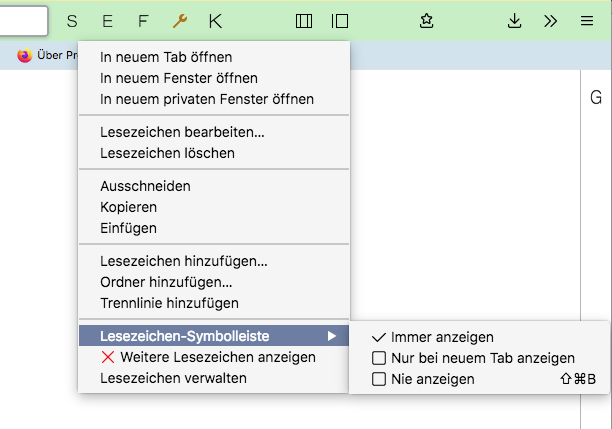Choose 'In neuem Tab öffnen'

pos(166,57)
